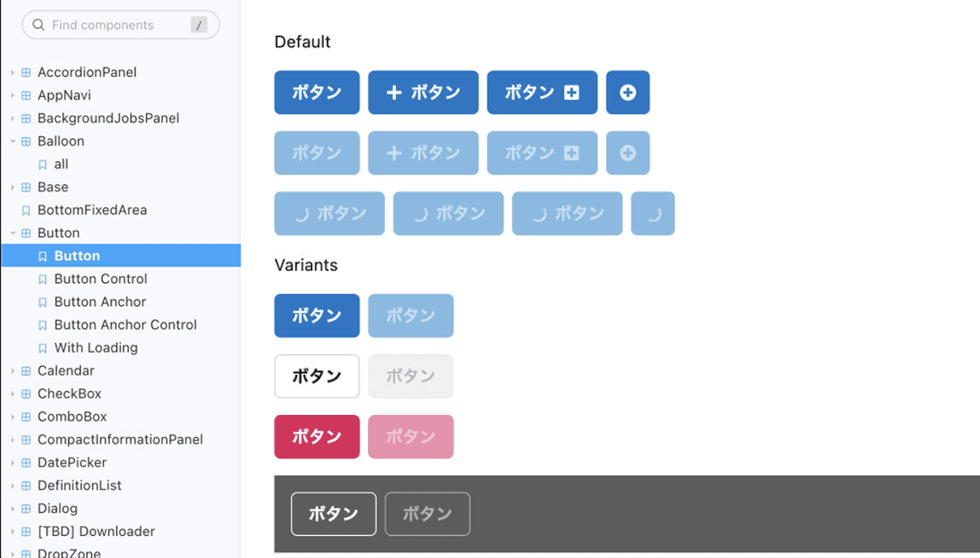
Task: Select the With Loading story
Action: 95,348
